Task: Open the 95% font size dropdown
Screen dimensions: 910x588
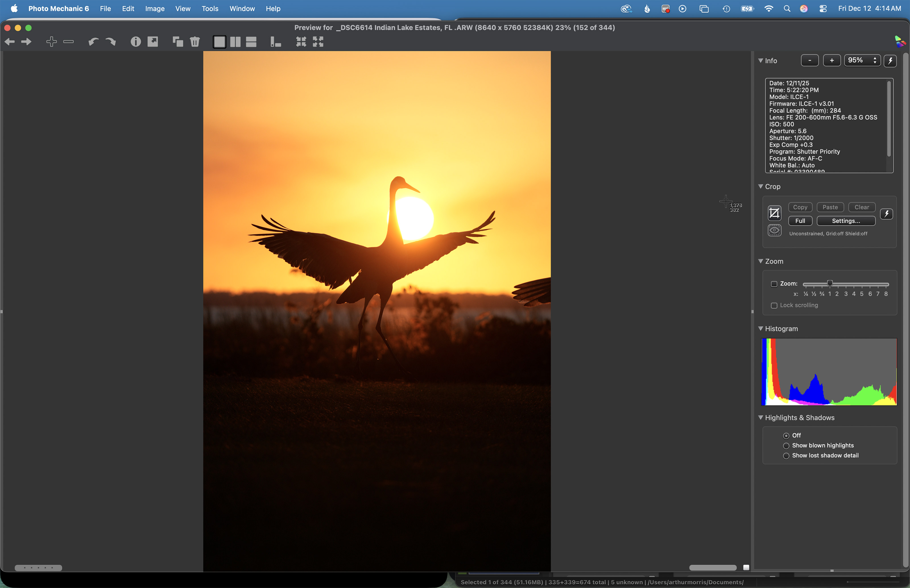Action: coord(862,60)
